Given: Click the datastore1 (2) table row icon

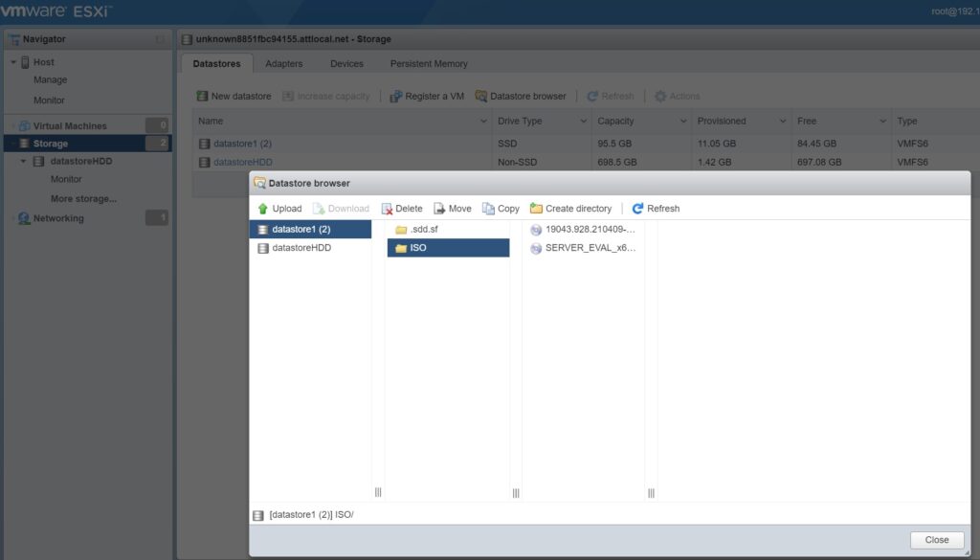Looking at the screenshot, I should pyautogui.click(x=205, y=144).
